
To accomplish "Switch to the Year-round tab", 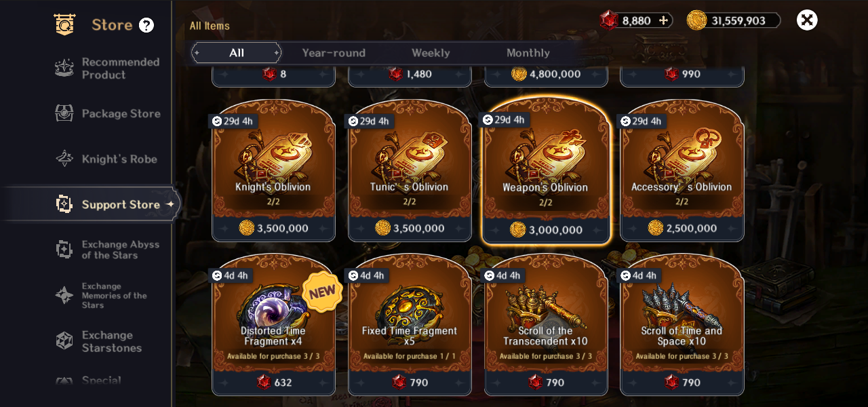I will coord(334,53).
